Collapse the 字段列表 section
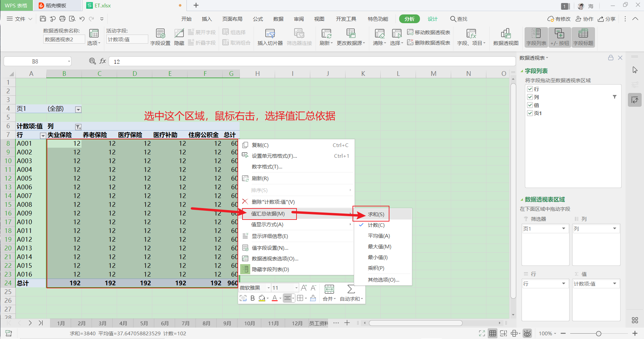644x339 pixels. point(522,71)
